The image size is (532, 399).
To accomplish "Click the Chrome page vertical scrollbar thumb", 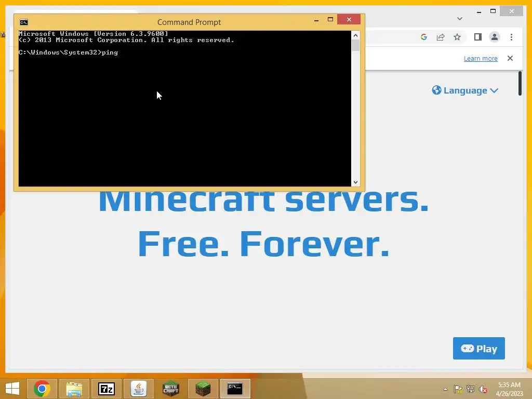I will (x=520, y=84).
